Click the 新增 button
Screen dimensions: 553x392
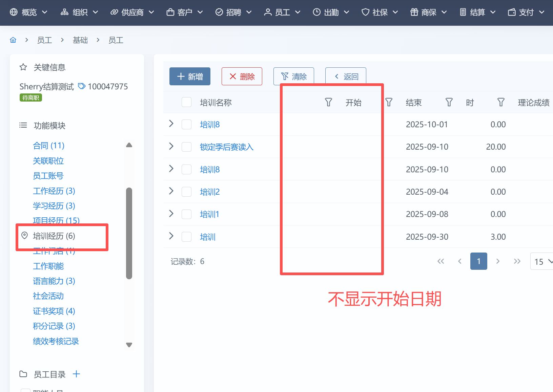coord(190,77)
